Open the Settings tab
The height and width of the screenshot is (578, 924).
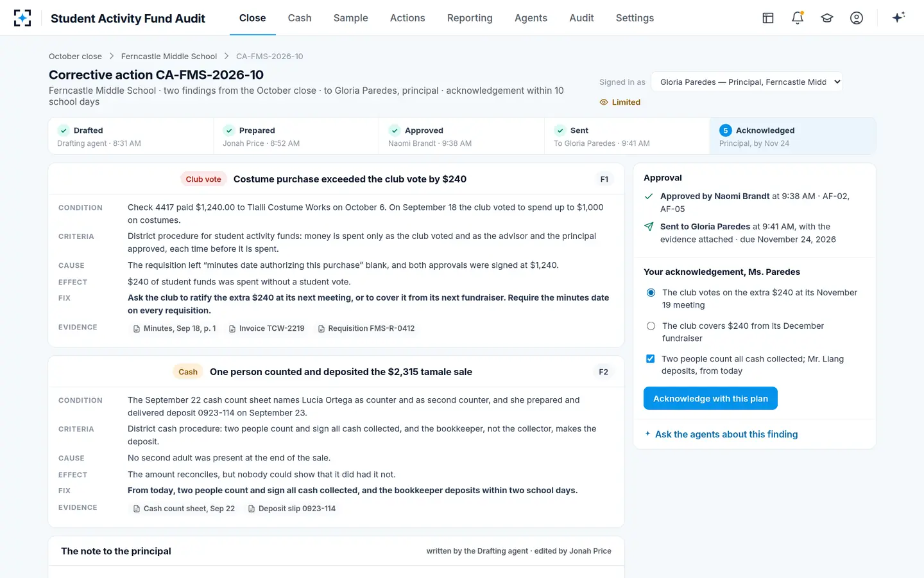(x=635, y=18)
